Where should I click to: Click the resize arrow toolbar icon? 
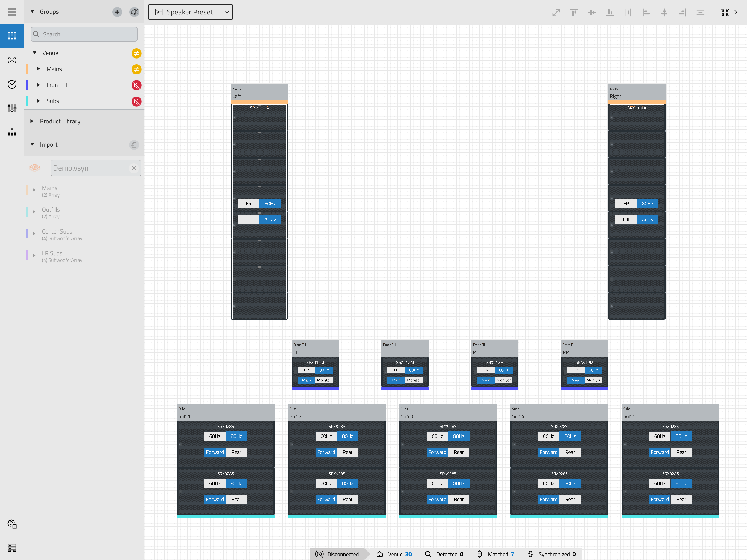[x=556, y=13]
